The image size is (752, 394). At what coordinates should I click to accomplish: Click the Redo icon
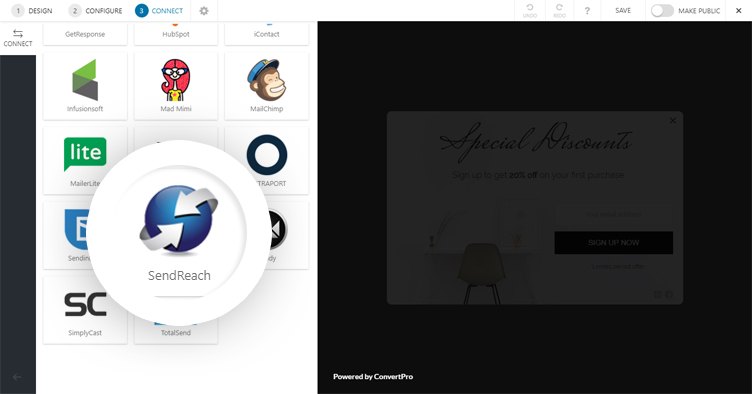click(559, 11)
